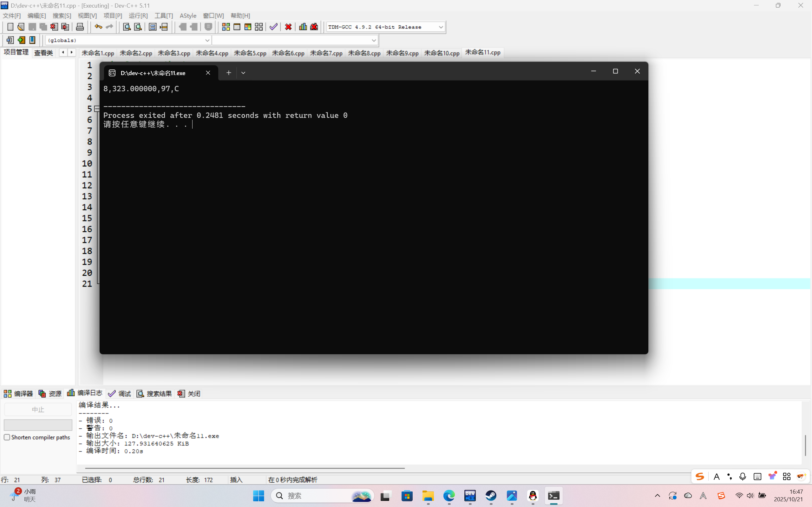
Task: Open the 调试 debug panel tab
Action: click(x=120, y=394)
